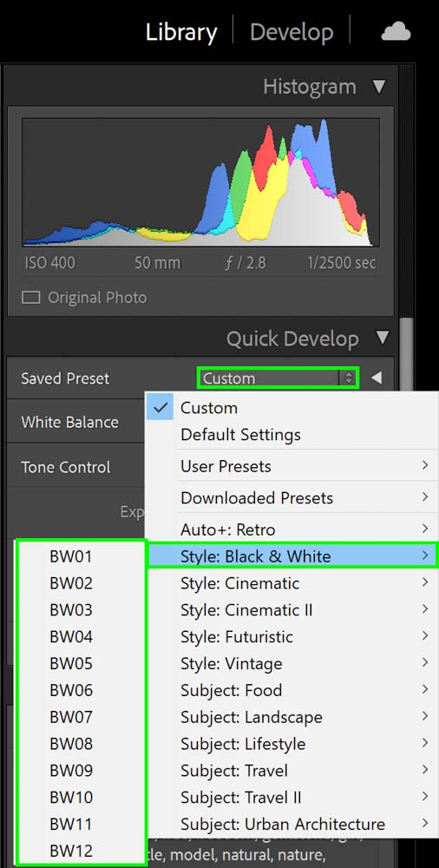439x868 pixels.
Task: Open Style: Cinematic II submenu
Action: coord(292,610)
